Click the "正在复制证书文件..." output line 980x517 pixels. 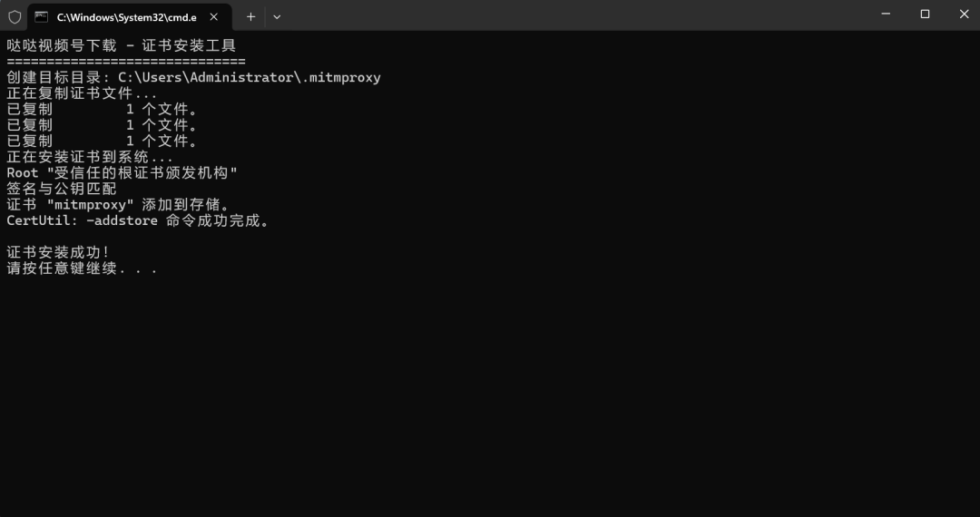[x=82, y=93]
